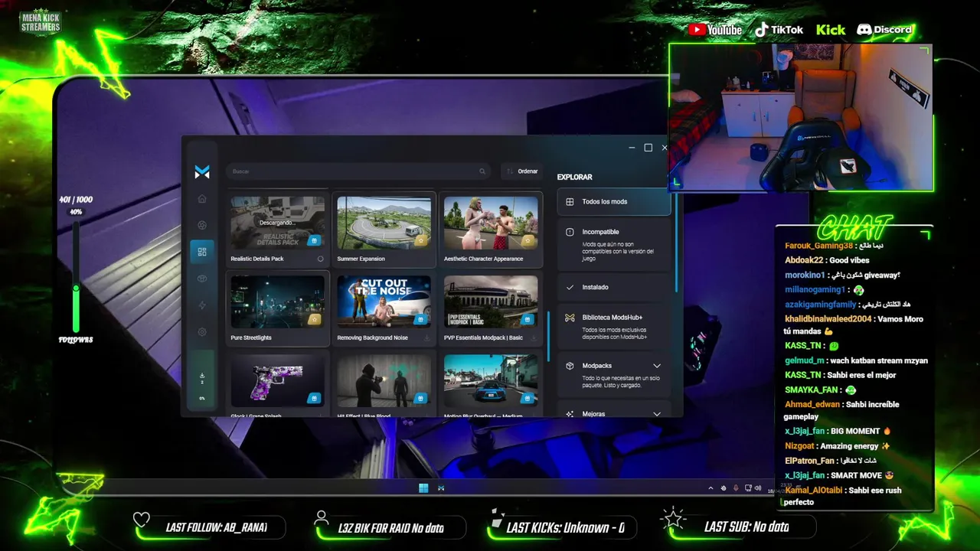Select the mods grid icon in the sidebar

(x=202, y=251)
